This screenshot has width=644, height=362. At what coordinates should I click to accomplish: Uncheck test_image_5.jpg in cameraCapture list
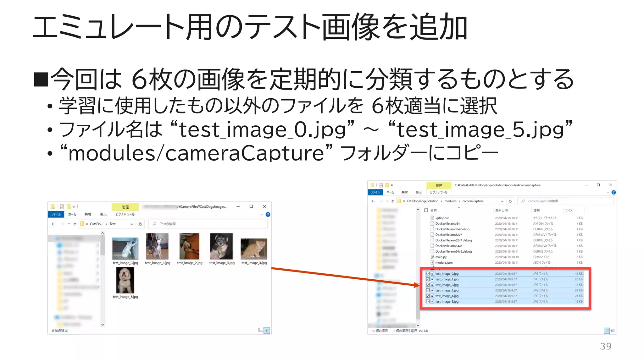pyautogui.click(x=428, y=301)
